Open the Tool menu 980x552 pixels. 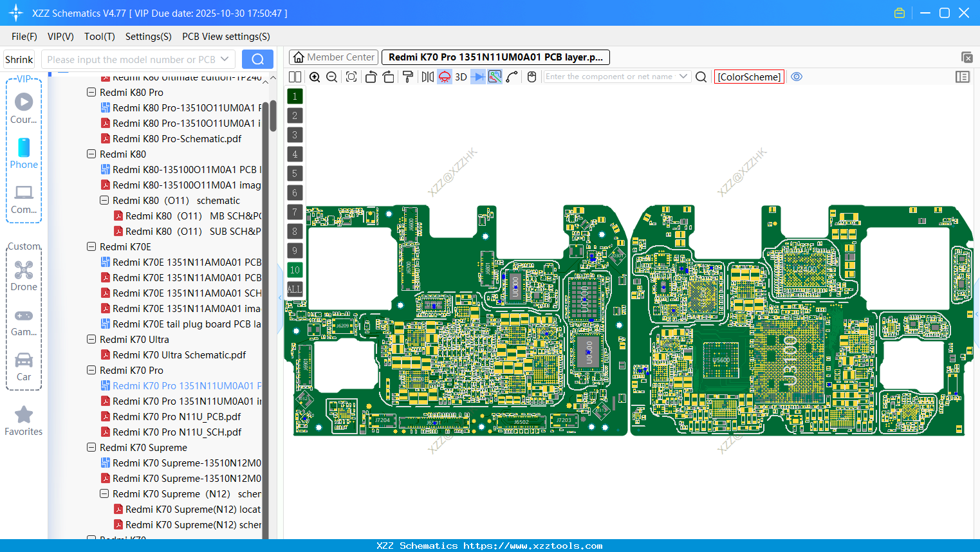click(99, 37)
